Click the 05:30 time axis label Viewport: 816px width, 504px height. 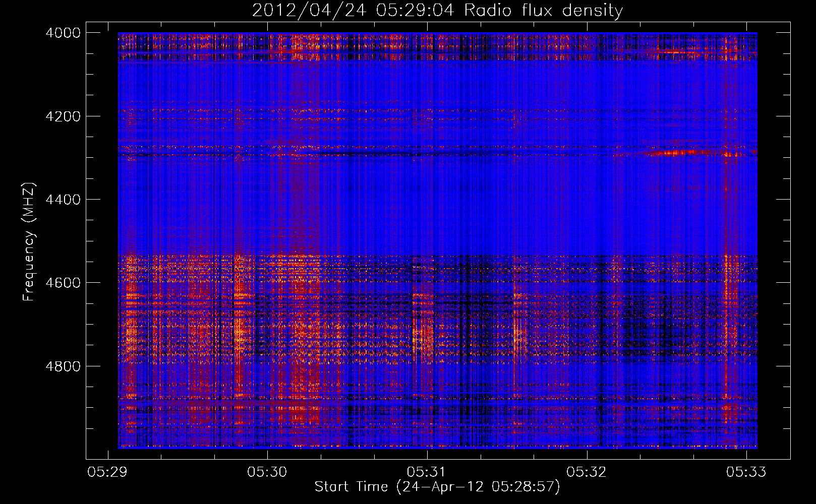coord(267,472)
